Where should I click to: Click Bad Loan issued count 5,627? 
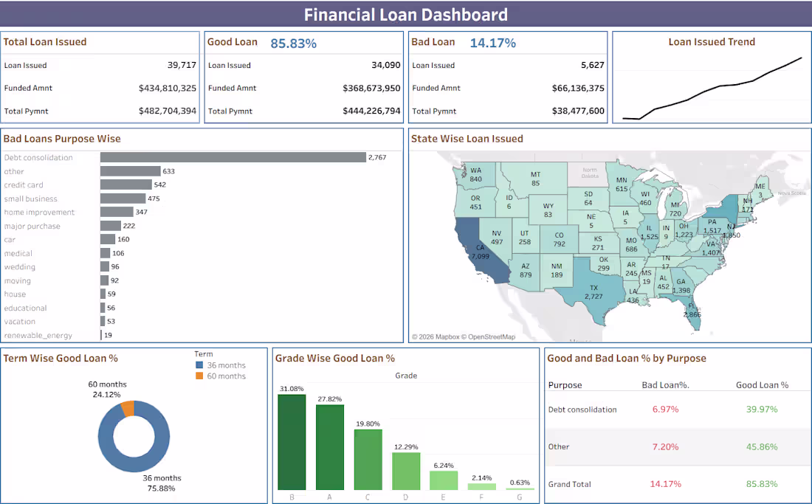click(593, 65)
